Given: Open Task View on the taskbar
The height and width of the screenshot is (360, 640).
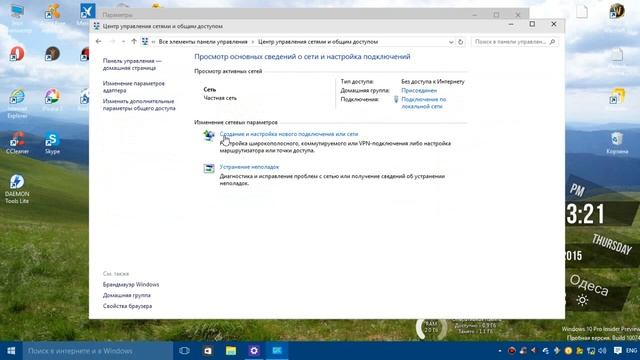Looking at the screenshot, I should pyautogui.click(x=184, y=351).
